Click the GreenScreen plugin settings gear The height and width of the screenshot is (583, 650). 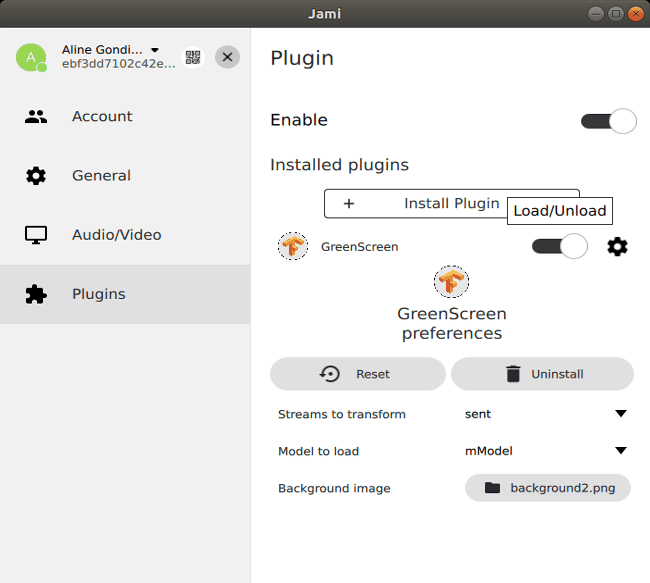[x=617, y=246]
